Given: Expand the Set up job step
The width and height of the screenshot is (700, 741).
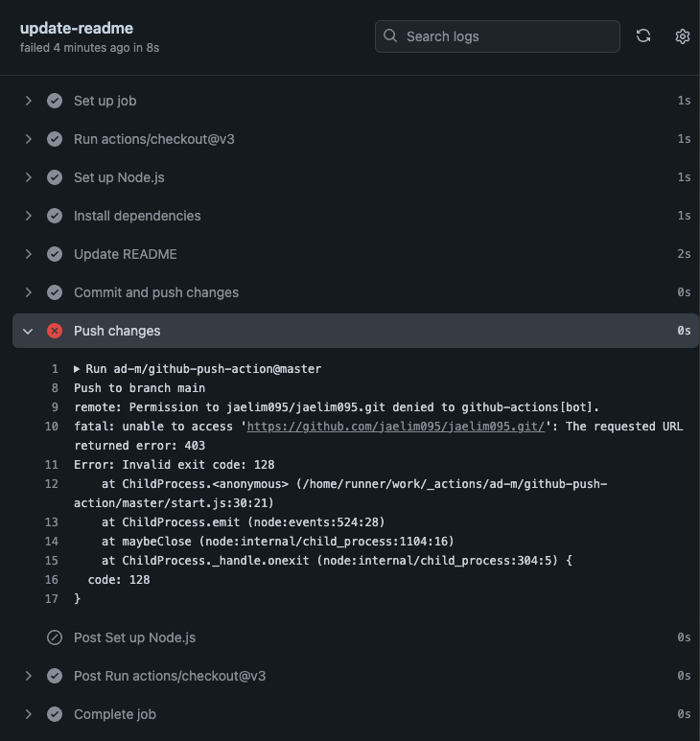Looking at the screenshot, I should click(29, 101).
